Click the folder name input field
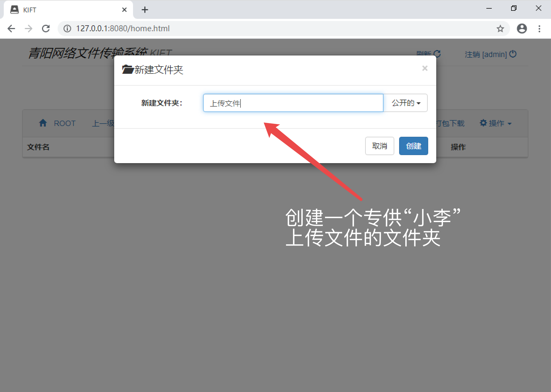Image resolution: width=551 pixels, height=392 pixels. tap(293, 103)
